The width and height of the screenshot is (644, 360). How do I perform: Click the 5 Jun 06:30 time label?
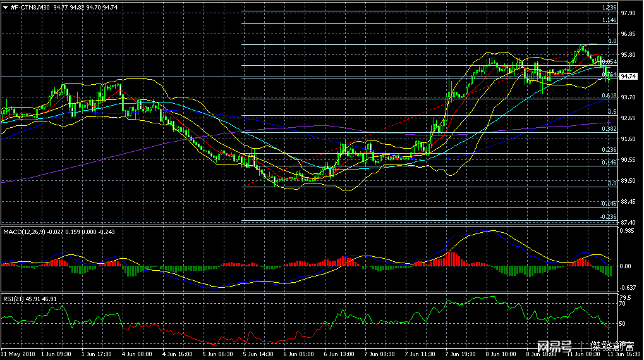click(217, 354)
